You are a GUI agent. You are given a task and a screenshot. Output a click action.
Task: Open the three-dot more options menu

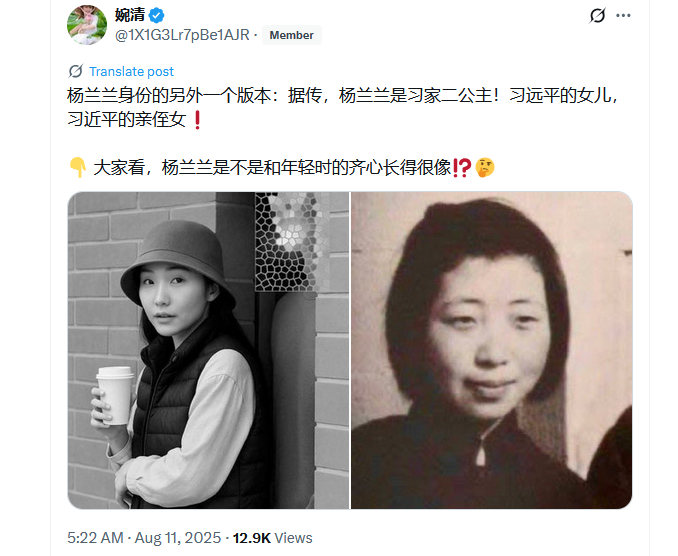click(x=623, y=16)
